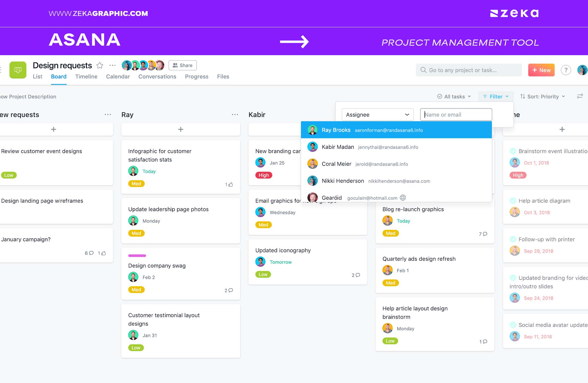The width and height of the screenshot is (588, 383).
Task: Click the green Design requests project icon
Action: [17, 70]
